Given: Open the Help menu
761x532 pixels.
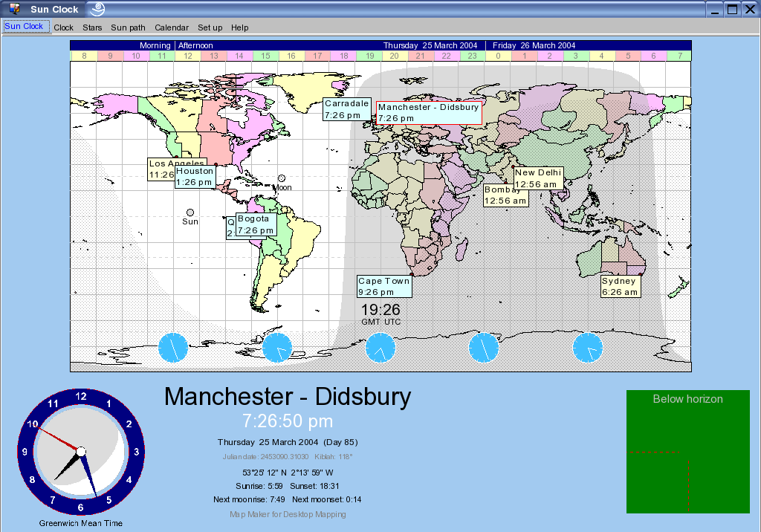Looking at the screenshot, I should point(239,27).
